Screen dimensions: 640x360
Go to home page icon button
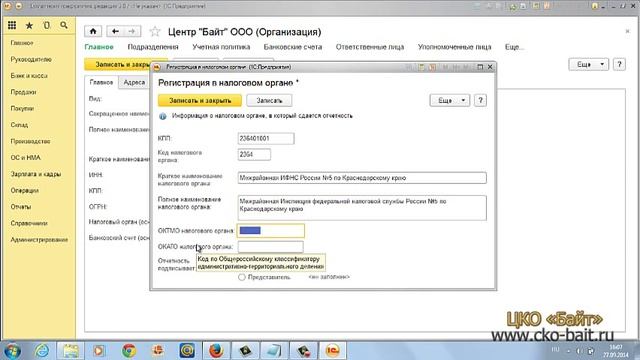(x=93, y=31)
